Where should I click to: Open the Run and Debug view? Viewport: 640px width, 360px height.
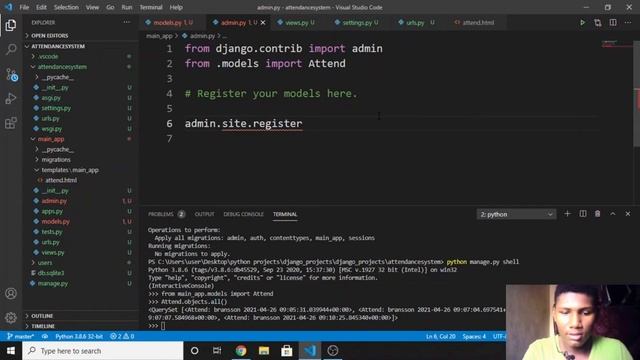tap(11, 98)
